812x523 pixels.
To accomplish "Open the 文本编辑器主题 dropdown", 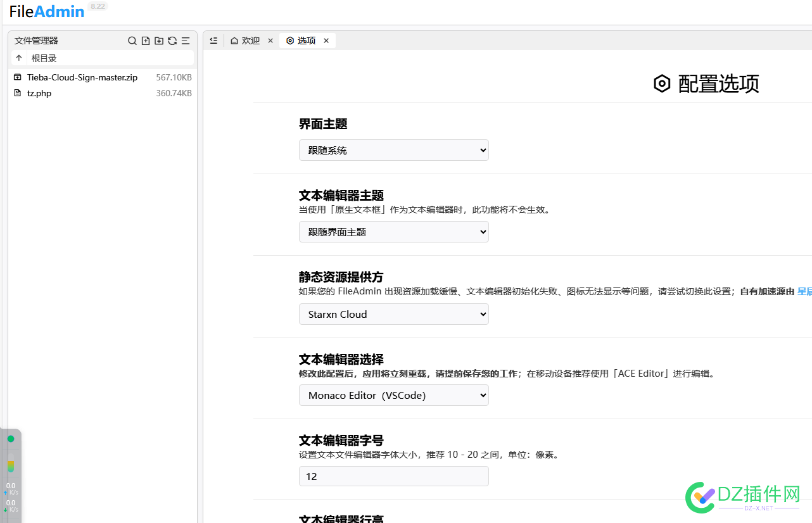I will tap(394, 232).
